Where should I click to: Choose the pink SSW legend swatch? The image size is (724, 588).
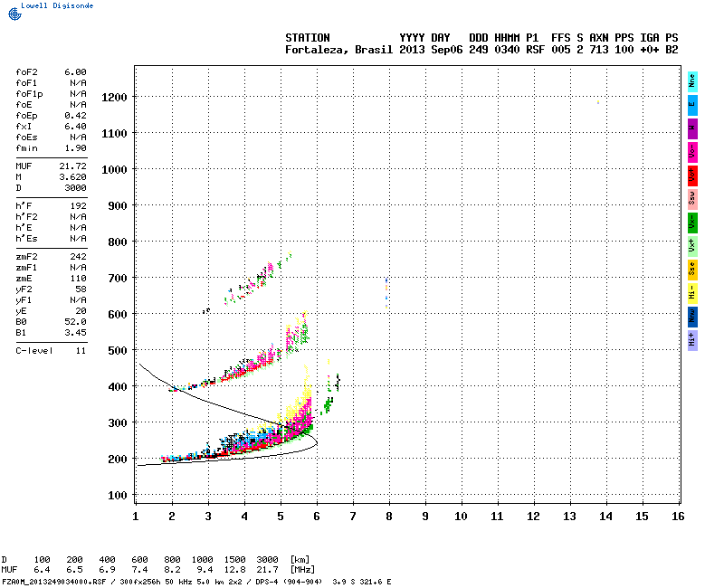tap(692, 199)
